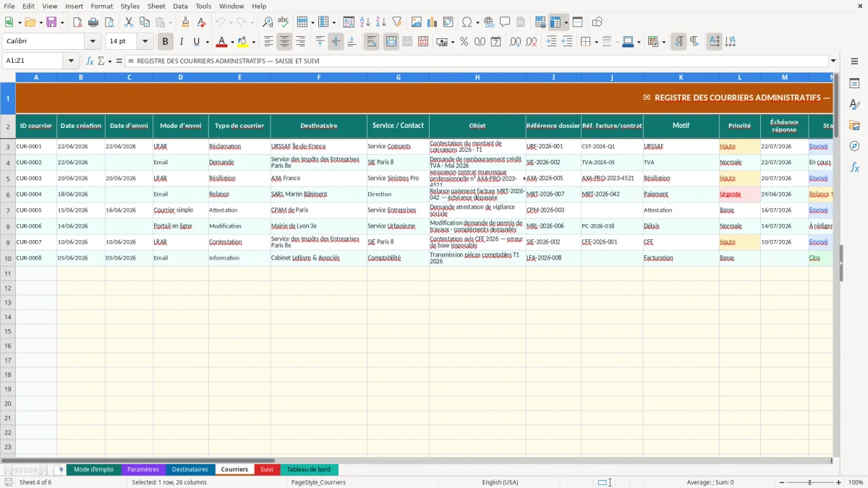Viewport: 868px width, 488px height.
Task: Open the sidebar Navigator
Action: (x=854, y=146)
